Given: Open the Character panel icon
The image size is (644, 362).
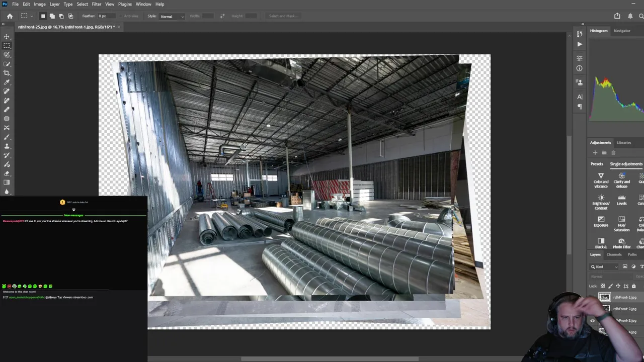Looking at the screenshot, I should tap(580, 97).
